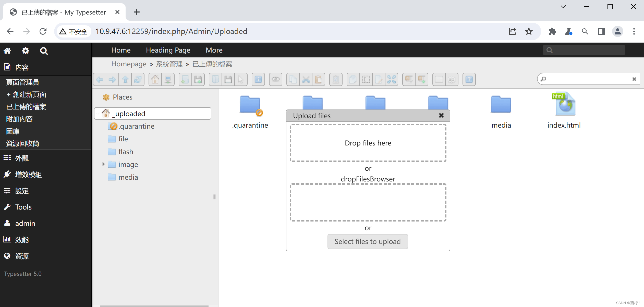Click the Create archive icon
644x307 pixels.
422,80
